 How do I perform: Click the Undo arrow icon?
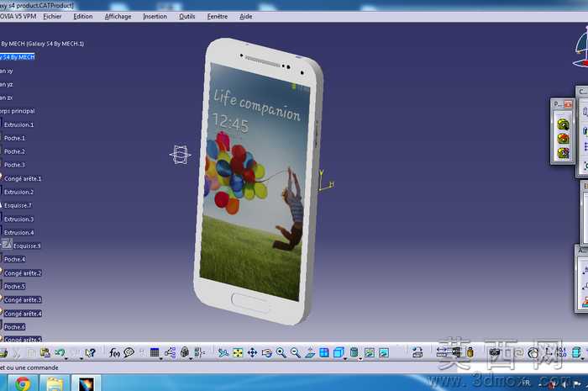[60, 352]
